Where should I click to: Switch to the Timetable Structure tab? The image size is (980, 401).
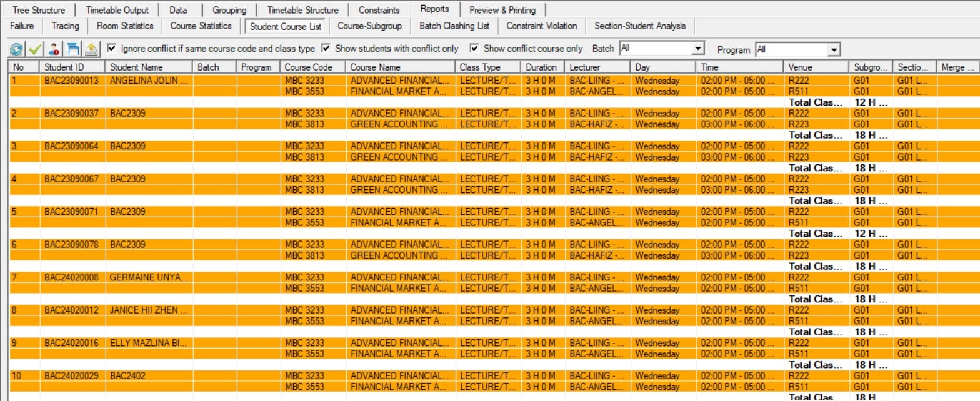302,10
